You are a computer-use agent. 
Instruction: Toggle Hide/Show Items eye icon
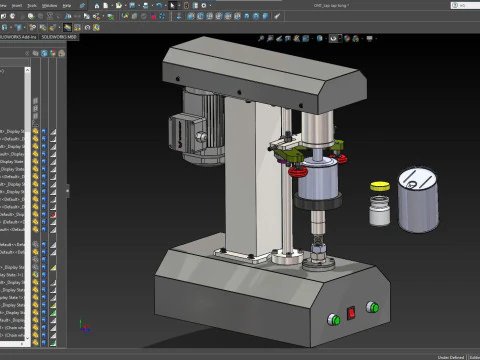[x=333, y=39]
